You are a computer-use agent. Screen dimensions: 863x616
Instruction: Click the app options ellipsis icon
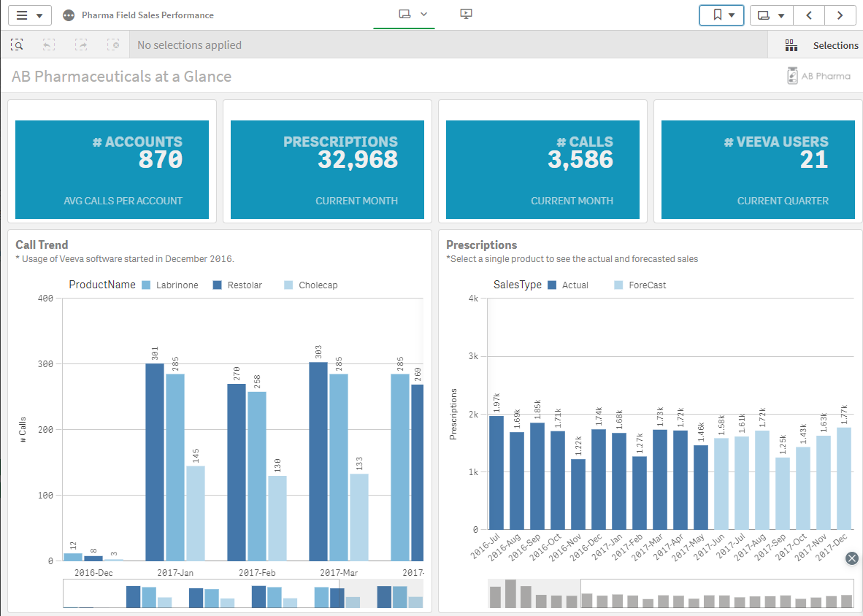69,15
